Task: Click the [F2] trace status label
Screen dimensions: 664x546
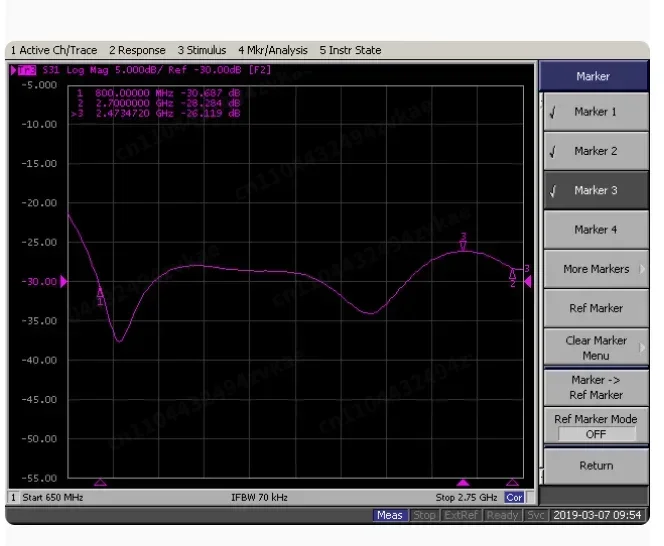Action: [260, 70]
